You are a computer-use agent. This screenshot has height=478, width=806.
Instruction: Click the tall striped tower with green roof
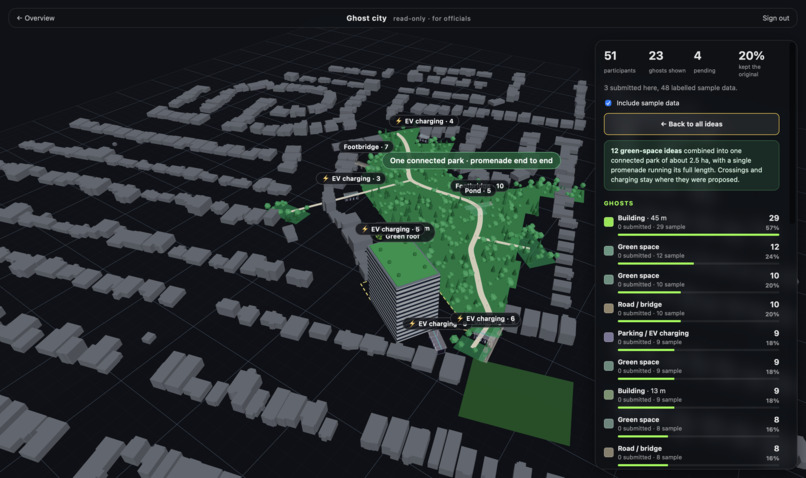click(404, 290)
